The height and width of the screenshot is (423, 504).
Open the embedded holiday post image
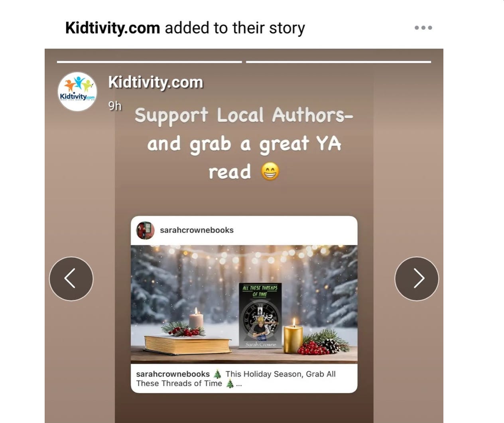coord(244,304)
